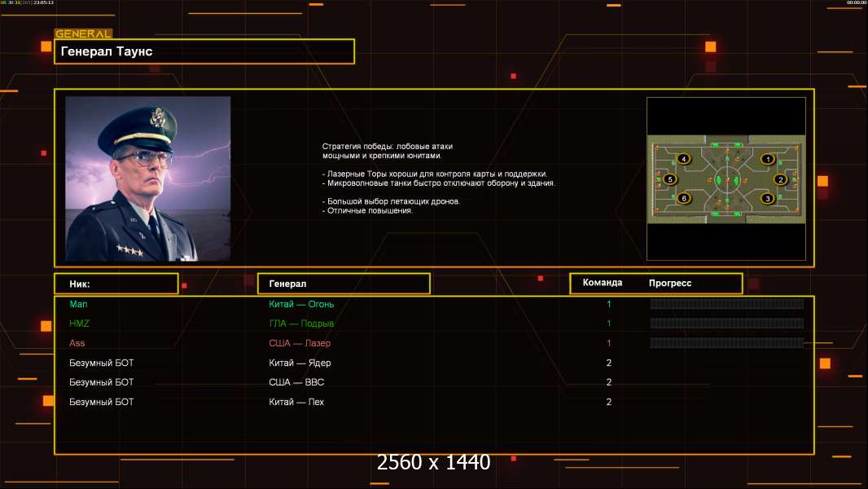Click start position 5 on the map
868x489 pixels.
coord(670,179)
